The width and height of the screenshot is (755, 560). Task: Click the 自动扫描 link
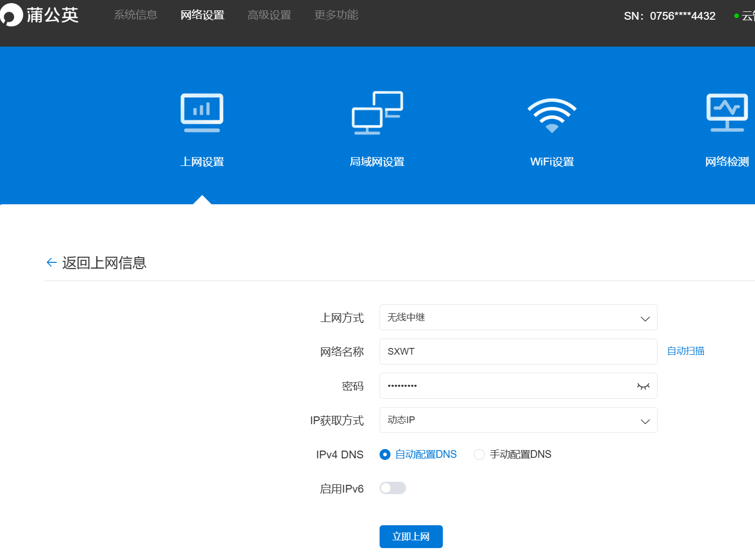(686, 351)
